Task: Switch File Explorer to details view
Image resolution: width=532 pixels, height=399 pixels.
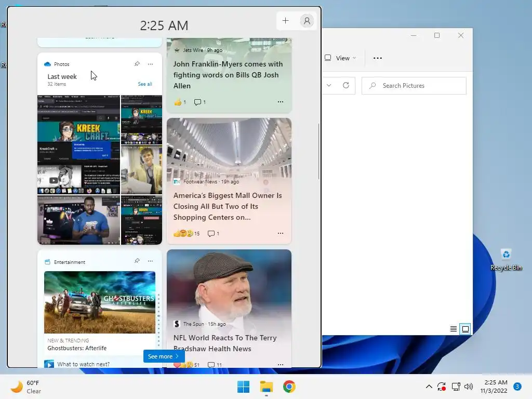Action: coord(453,329)
